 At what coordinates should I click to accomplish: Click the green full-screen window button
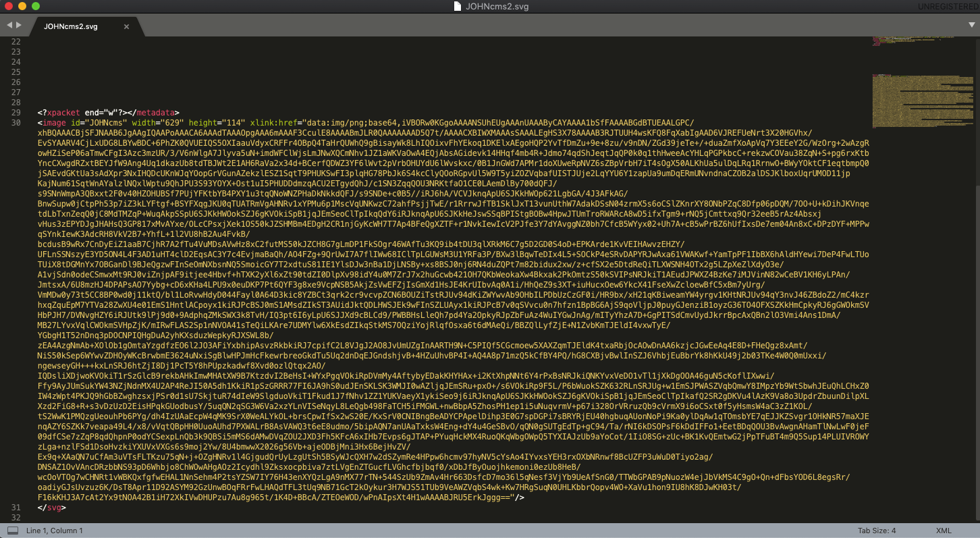click(x=35, y=6)
